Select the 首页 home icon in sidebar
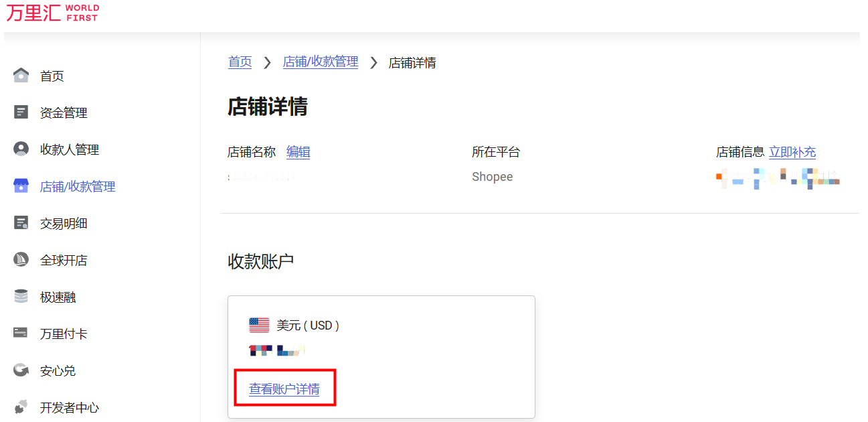868x422 pixels. [21, 75]
